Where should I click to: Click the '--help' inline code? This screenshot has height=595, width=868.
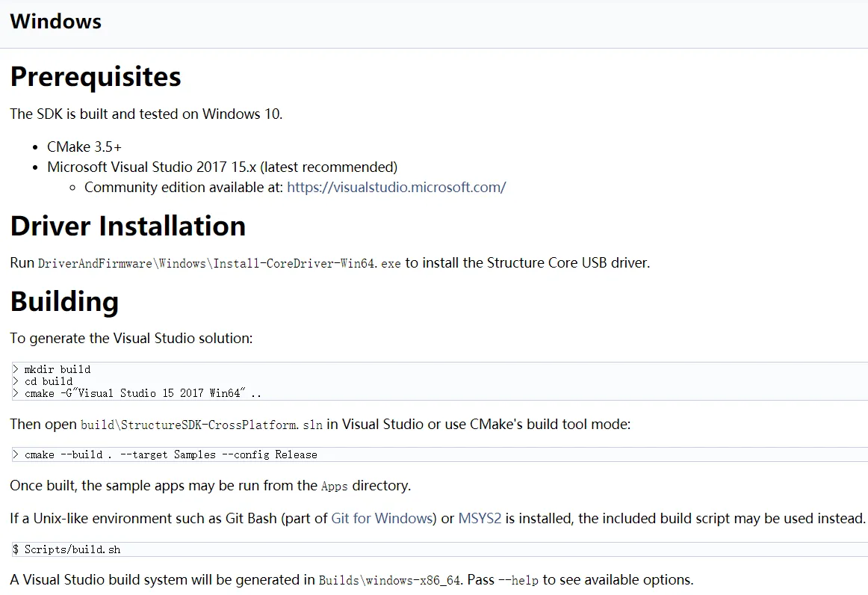(518, 580)
